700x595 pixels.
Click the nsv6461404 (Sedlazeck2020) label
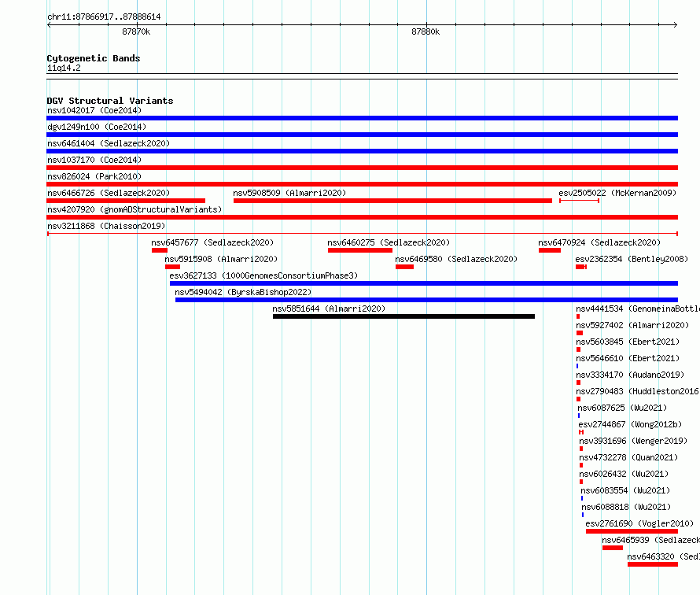tap(109, 143)
